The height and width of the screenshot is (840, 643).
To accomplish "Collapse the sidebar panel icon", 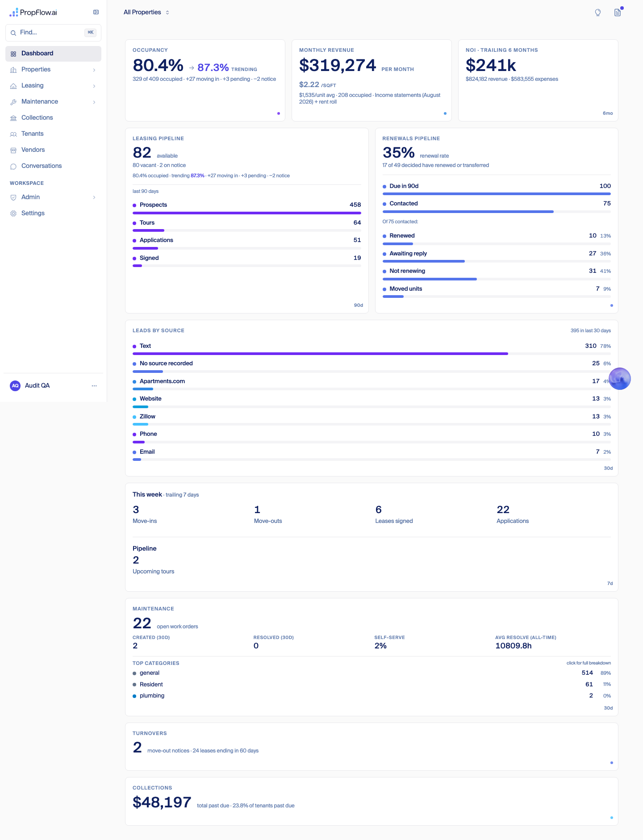I will tap(96, 12).
